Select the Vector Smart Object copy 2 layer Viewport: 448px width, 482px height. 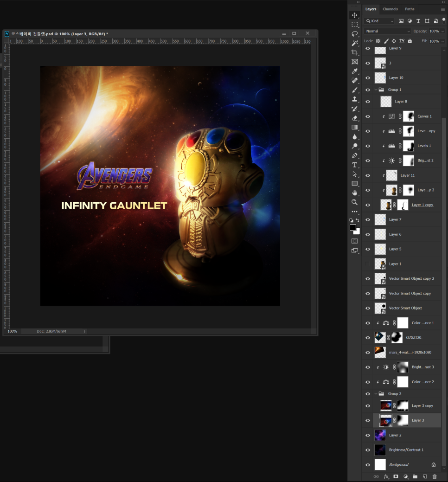tap(407, 278)
